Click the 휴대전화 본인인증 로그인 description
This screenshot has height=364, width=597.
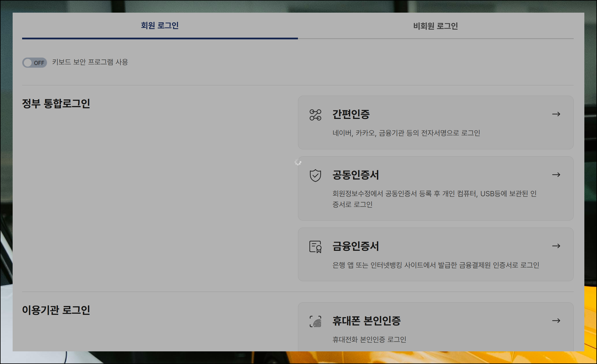369,340
